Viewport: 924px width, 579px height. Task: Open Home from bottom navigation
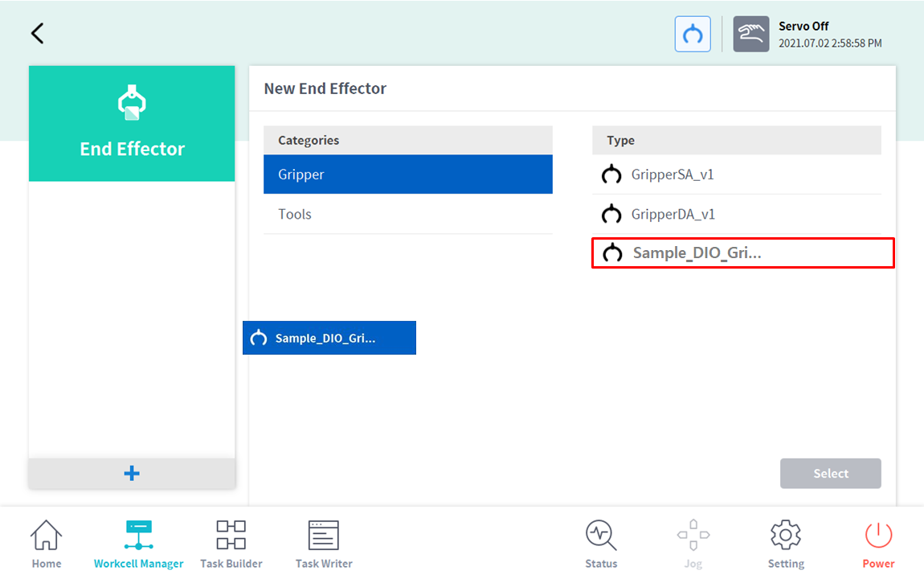coord(47,544)
